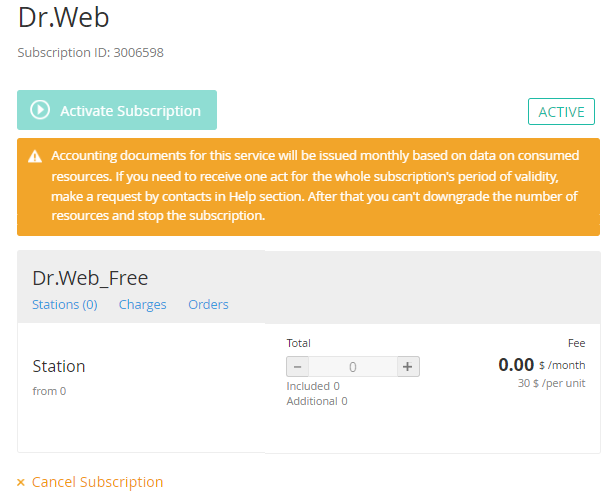Click the ACTIVE status badge
Viewport: 613px width, 500px height.
(x=561, y=112)
